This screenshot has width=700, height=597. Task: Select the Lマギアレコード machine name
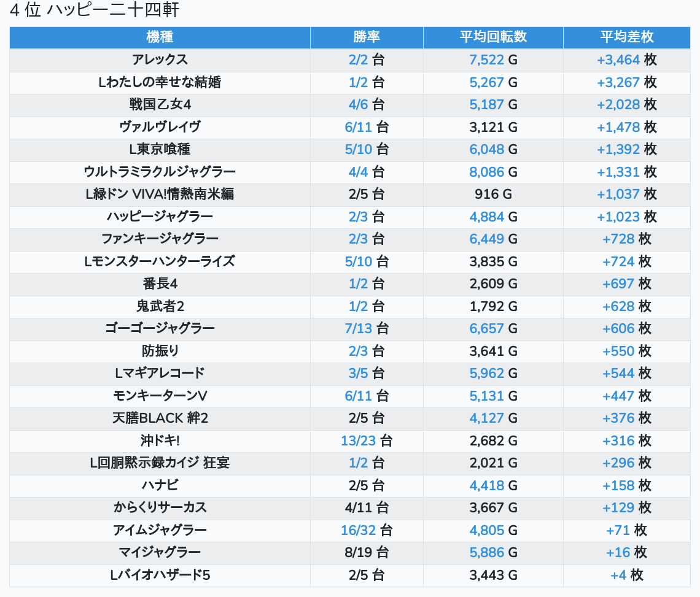[x=160, y=373]
